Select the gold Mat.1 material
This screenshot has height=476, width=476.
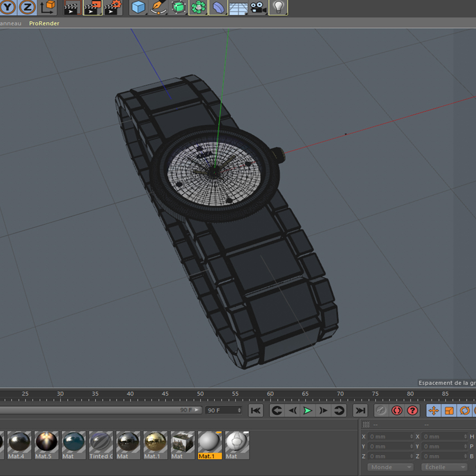(x=156, y=445)
